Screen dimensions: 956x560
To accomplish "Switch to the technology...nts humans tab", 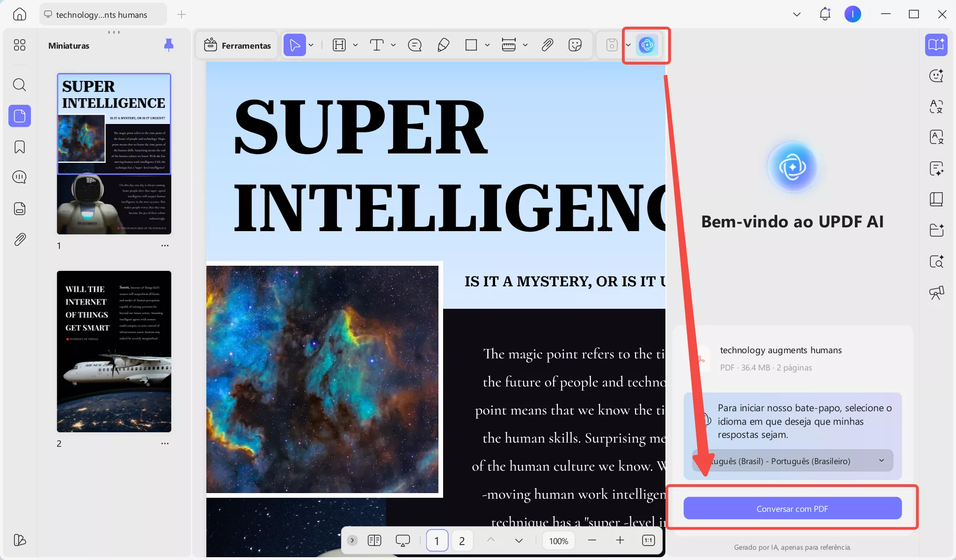I will [102, 15].
